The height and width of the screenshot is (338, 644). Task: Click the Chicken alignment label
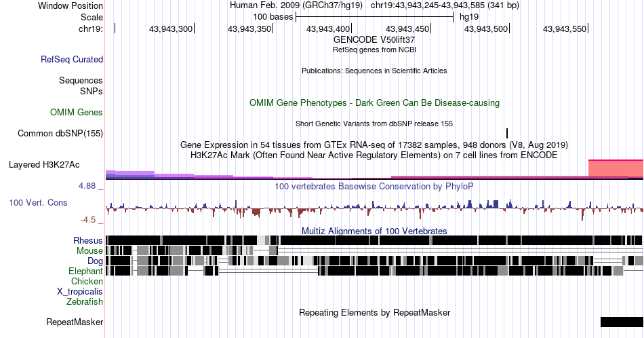click(x=87, y=281)
